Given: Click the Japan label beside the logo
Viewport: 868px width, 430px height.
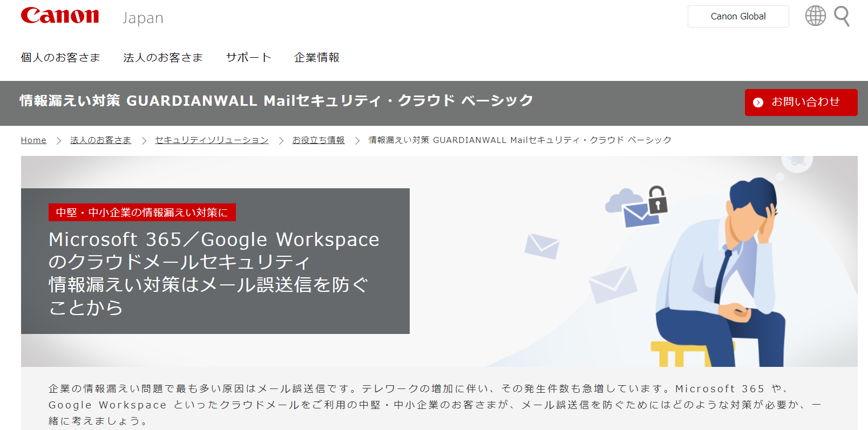Looking at the screenshot, I should (143, 18).
